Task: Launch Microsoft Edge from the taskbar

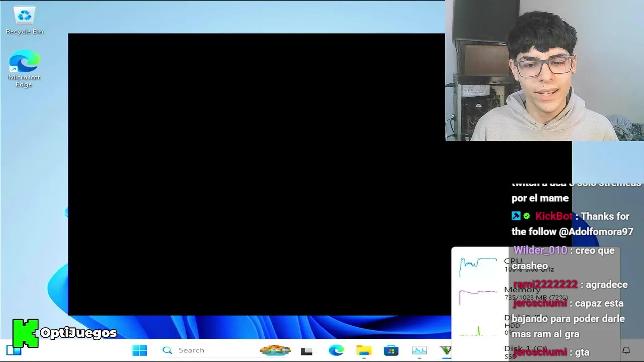Action: (336, 350)
